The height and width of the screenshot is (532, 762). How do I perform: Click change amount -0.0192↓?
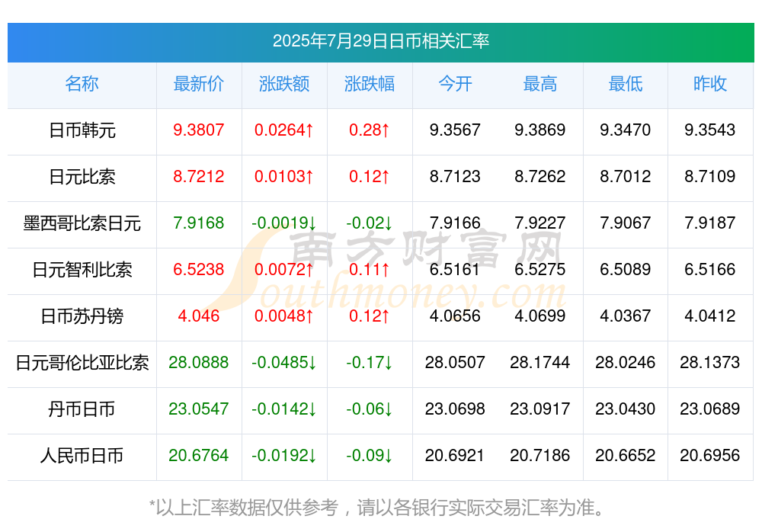[x=284, y=455]
